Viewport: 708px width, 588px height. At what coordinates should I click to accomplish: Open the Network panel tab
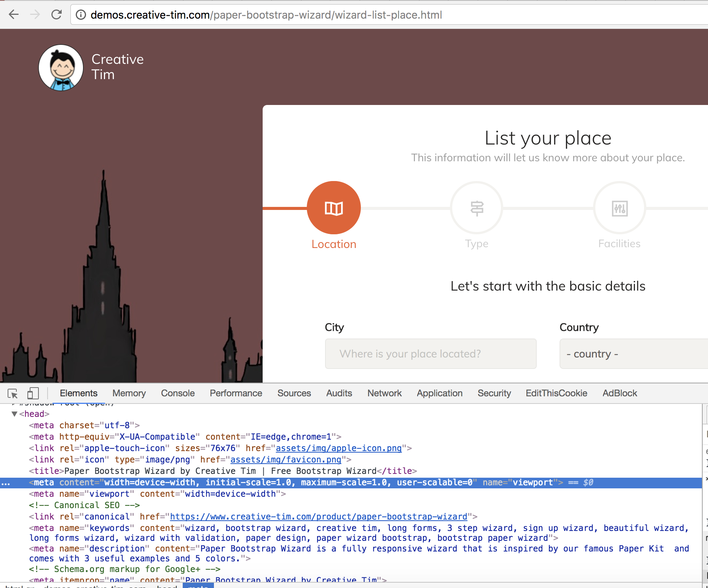[384, 393]
